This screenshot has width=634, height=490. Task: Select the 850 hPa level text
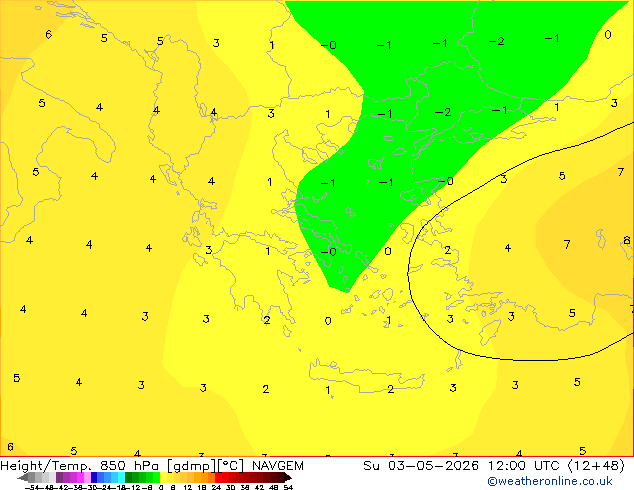(x=129, y=466)
